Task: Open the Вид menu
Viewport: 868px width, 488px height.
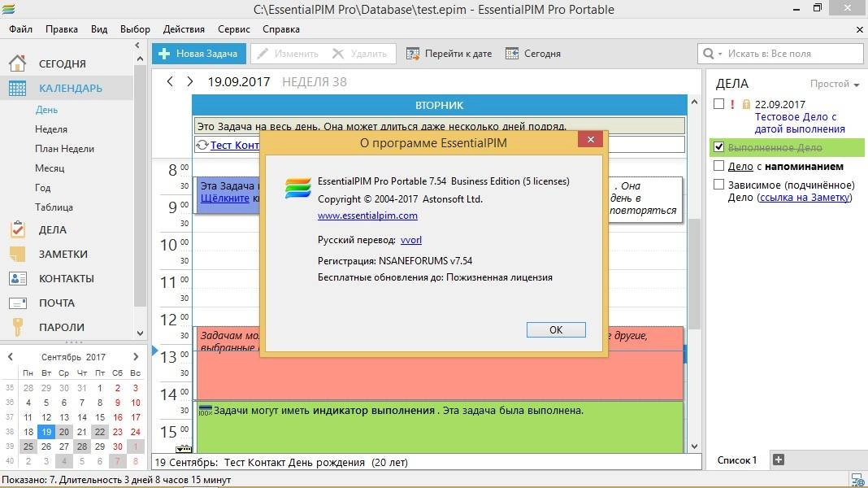Action: pos(99,29)
